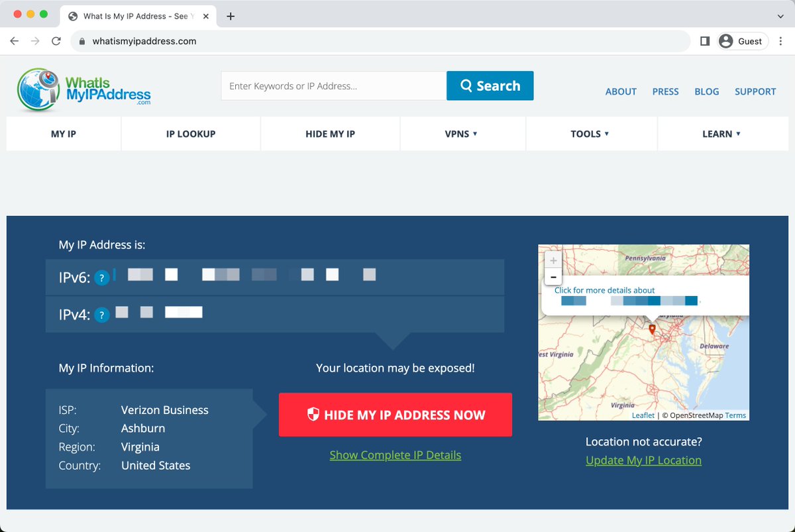Image resolution: width=795 pixels, height=532 pixels.
Task: Expand the tab search chevron
Action: tap(780, 17)
